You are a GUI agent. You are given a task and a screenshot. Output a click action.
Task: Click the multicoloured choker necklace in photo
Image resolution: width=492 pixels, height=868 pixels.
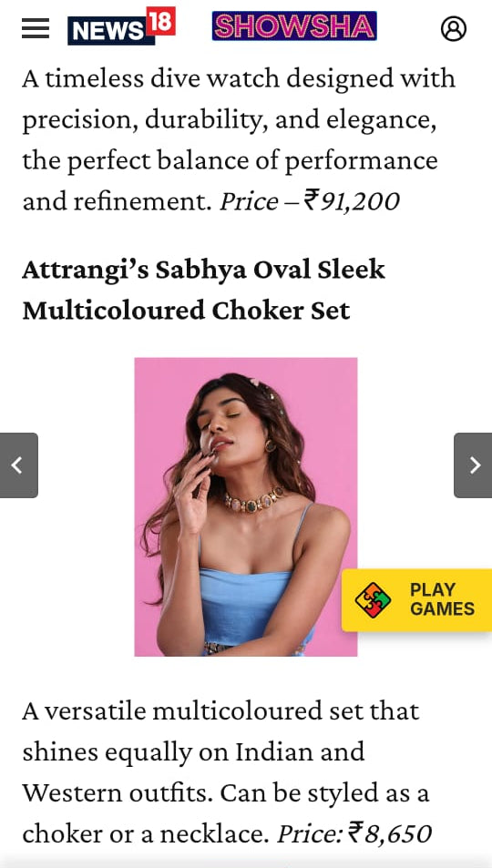(254, 500)
